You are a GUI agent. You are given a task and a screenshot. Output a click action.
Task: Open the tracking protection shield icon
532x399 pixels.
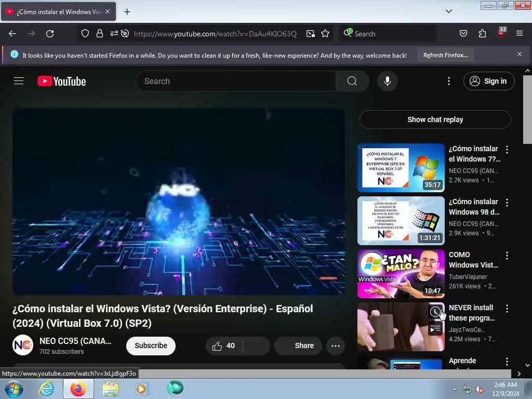point(85,33)
